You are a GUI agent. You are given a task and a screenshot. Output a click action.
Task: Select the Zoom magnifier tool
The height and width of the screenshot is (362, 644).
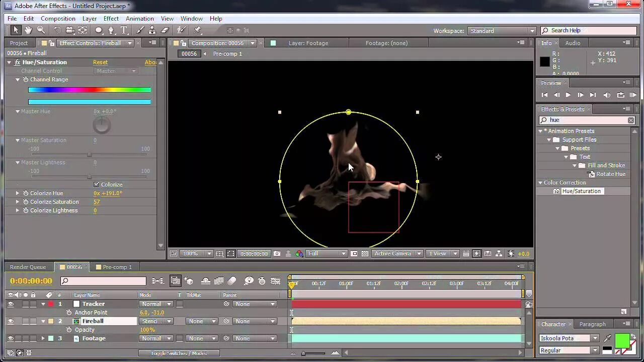(41, 30)
